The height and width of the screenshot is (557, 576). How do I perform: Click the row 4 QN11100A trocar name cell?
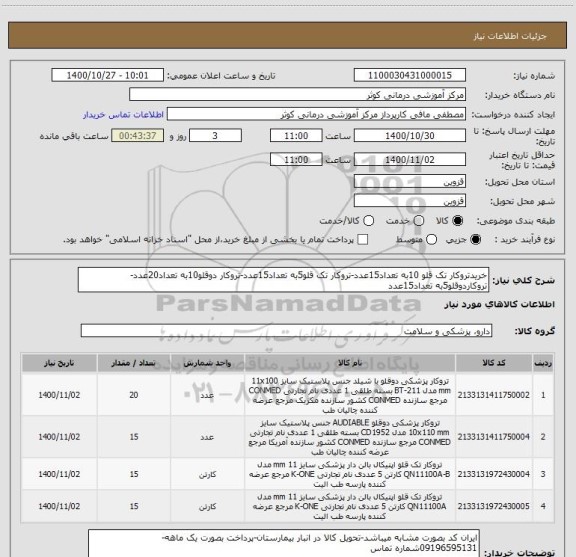(350, 506)
